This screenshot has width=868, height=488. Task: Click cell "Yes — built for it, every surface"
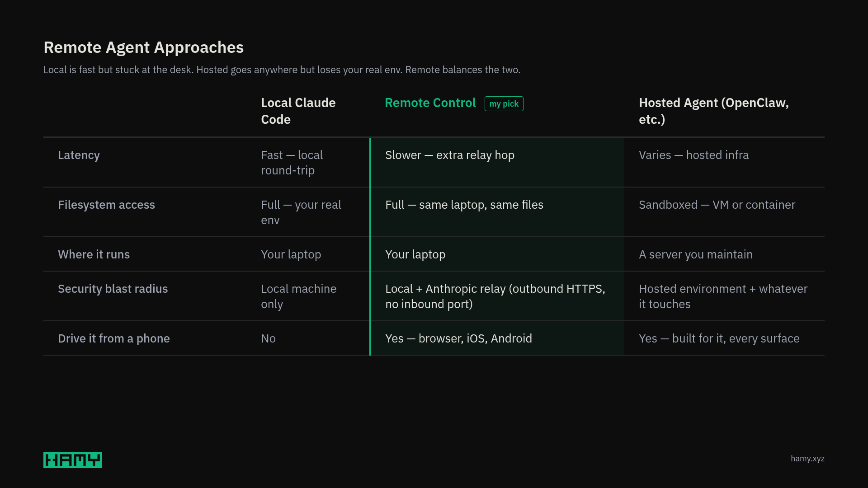(x=719, y=338)
